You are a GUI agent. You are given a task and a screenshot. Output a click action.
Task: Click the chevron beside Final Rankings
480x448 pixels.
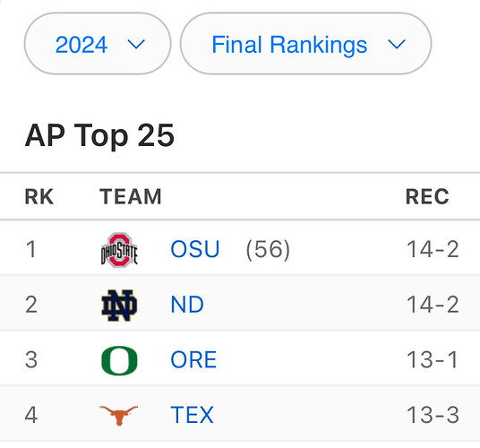click(x=397, y=45)
